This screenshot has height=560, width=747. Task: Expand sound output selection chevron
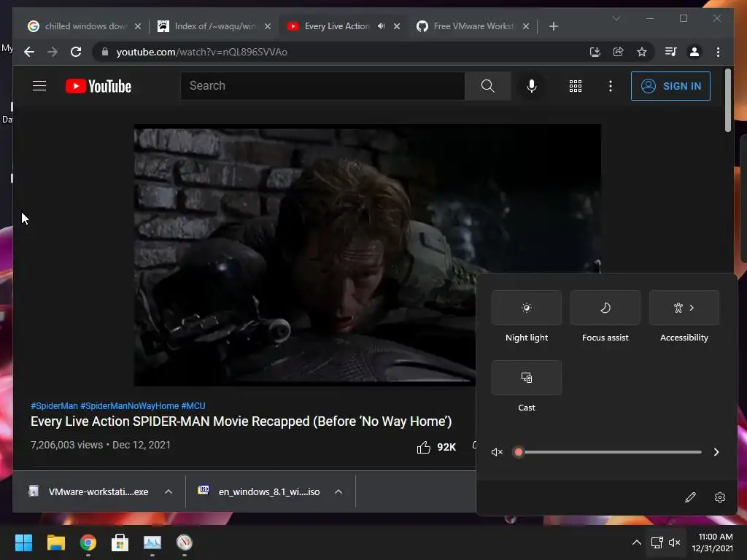(716, 452)
